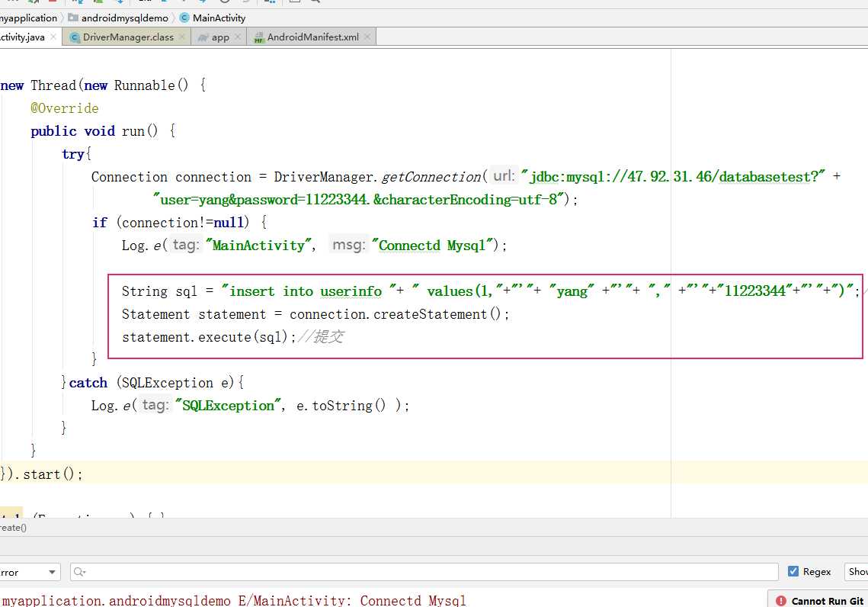Click the myapplication breadcrumb item
The height and width of the screenshot is (607, 868).
[29, 18]
